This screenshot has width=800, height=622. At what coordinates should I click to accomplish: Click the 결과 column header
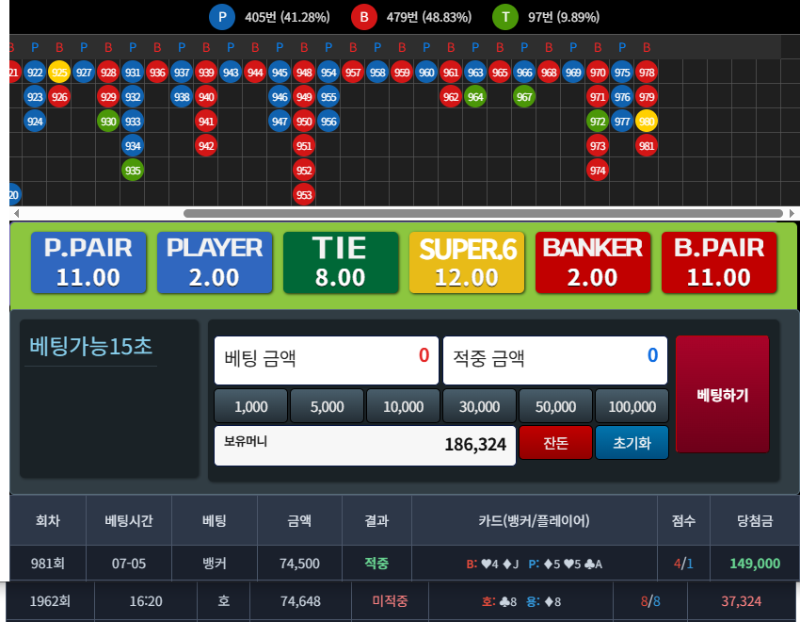point(377,520)
